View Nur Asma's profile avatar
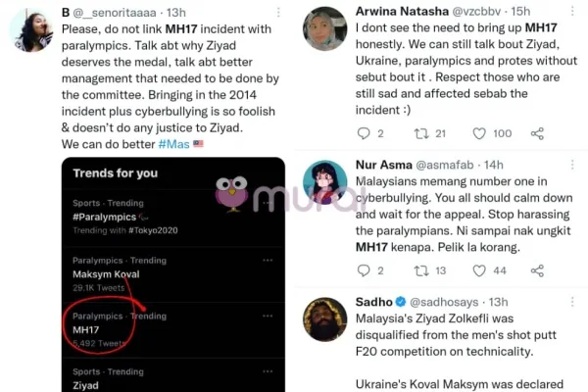Screen dimensions: 588x392 323,182
